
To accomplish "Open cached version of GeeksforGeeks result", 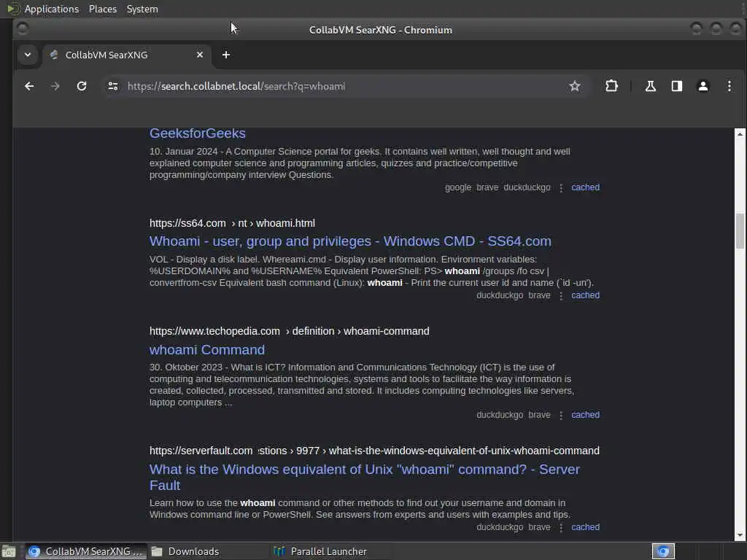I will pyautogui.click(x=585, y=187).
